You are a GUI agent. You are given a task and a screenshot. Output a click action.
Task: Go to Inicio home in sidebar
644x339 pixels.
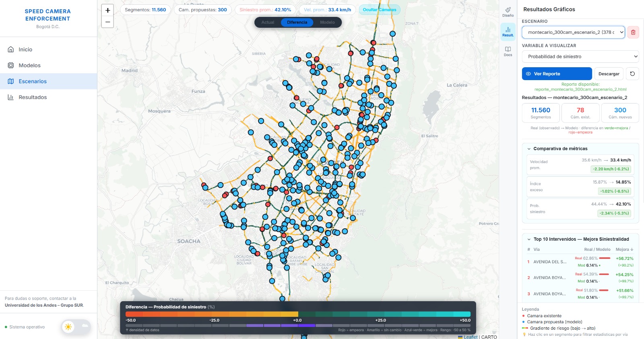(x=25, y=50)
